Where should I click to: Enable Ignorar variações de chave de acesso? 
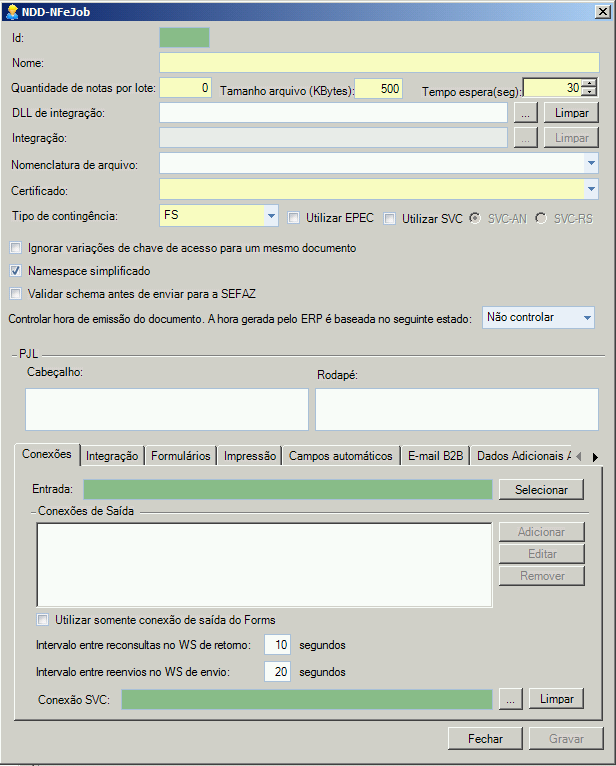point(15,247)
